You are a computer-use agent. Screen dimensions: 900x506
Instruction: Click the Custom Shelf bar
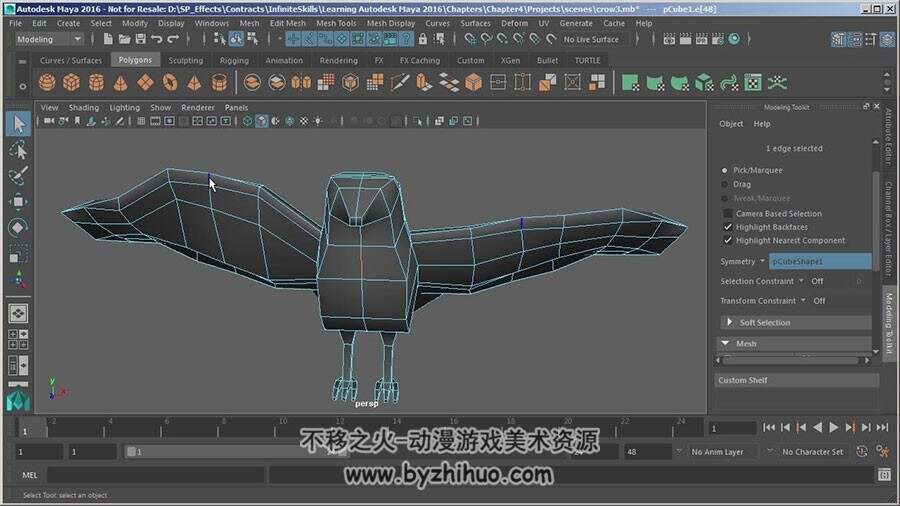coord(797,380)
